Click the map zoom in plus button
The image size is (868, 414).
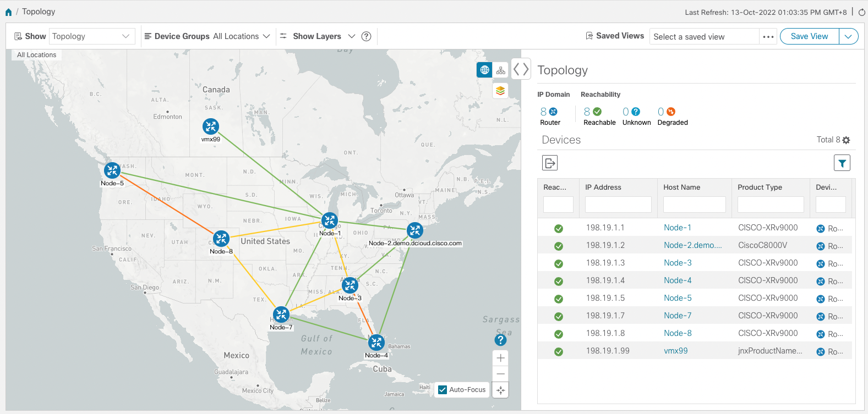(500, 358)
